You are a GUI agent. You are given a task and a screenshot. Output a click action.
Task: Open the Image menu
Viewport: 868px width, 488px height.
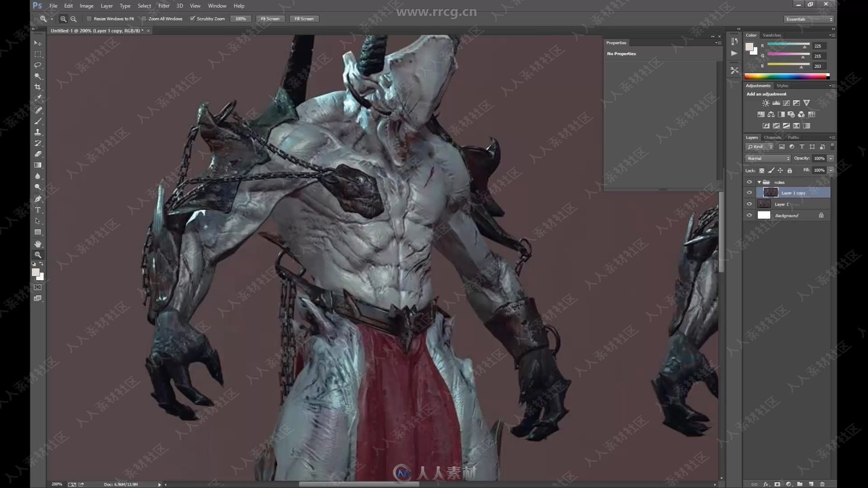tap(86, 6)
